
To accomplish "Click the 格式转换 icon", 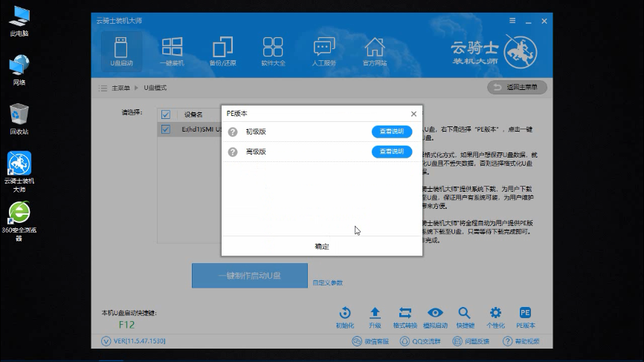I will pyautogui.click(x=405, y=317).
